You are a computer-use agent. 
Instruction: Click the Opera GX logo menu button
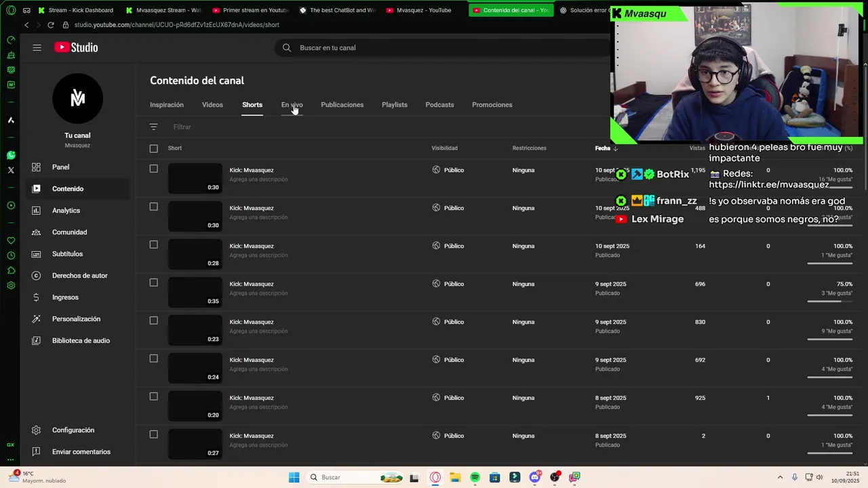point(11,10)
